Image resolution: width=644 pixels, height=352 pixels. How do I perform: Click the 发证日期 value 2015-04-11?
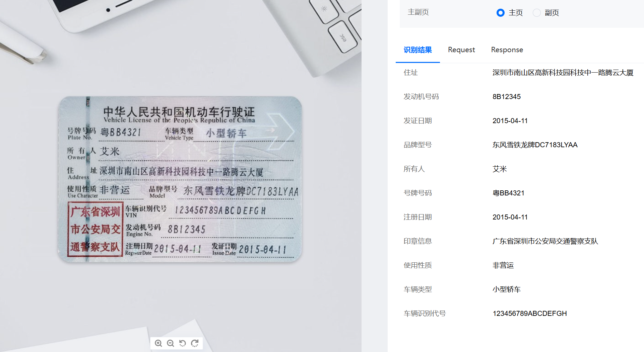(x=510, y=121)
